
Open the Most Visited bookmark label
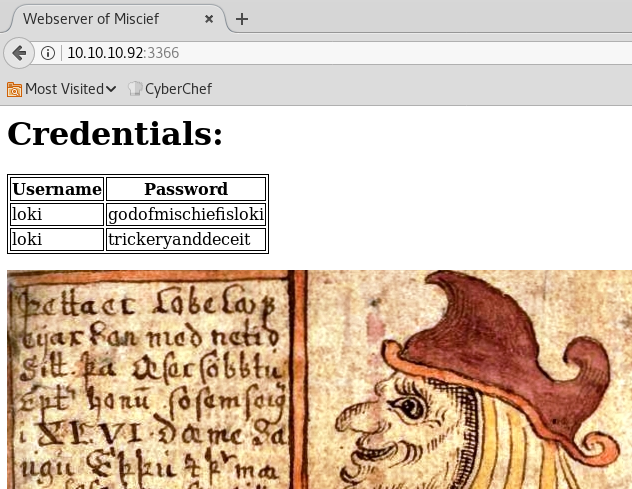pyautogui.click(x=64, y=89)
